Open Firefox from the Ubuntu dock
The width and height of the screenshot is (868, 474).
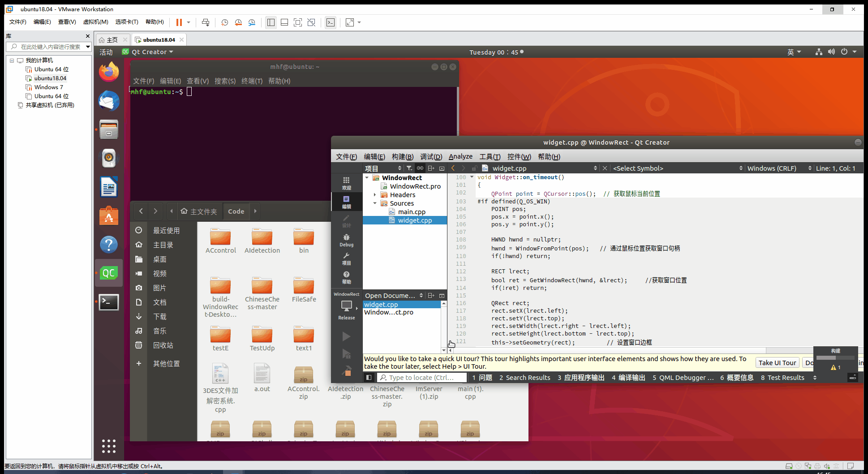click(109, 72)
